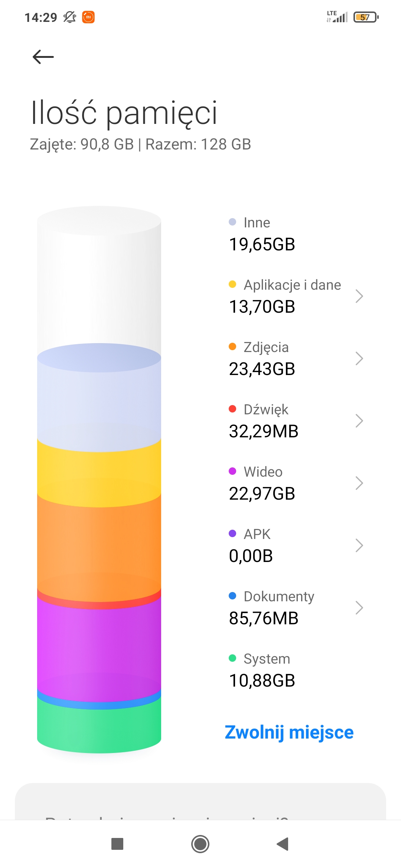Tap the back arrow icon
The width and height of the screenshot is (401, 868).
(43, 57)
